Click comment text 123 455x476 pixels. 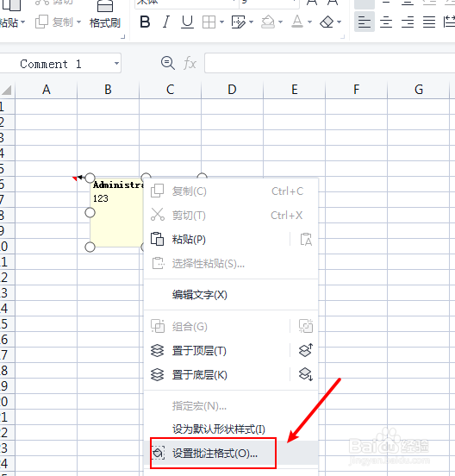[x=101, y=198]
